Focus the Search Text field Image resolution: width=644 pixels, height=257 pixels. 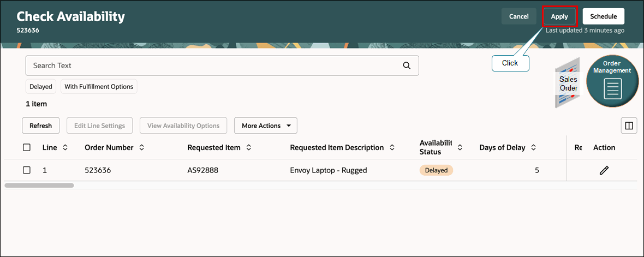tap(222, 65)
